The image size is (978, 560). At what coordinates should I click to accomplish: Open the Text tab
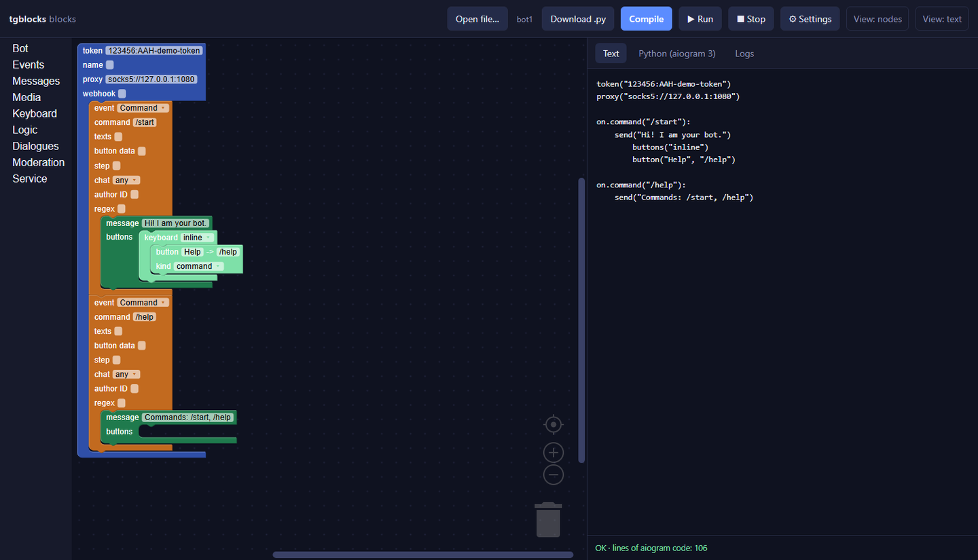611,54
